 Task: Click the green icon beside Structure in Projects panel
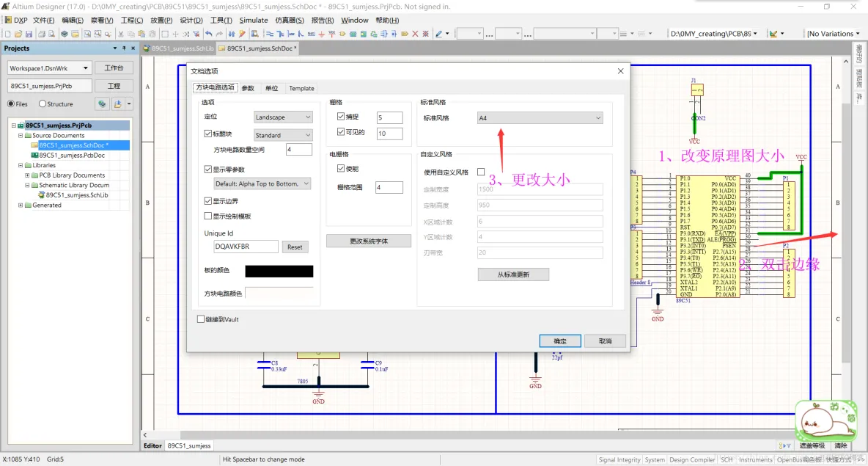(102, 103)
